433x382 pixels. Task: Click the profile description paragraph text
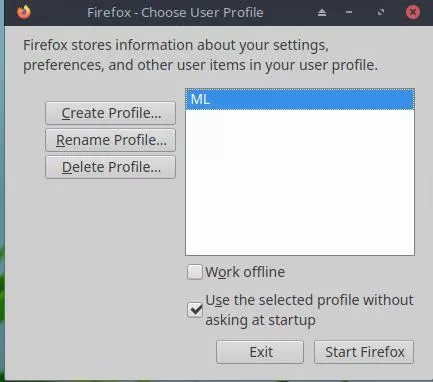(x=200, y=55)
